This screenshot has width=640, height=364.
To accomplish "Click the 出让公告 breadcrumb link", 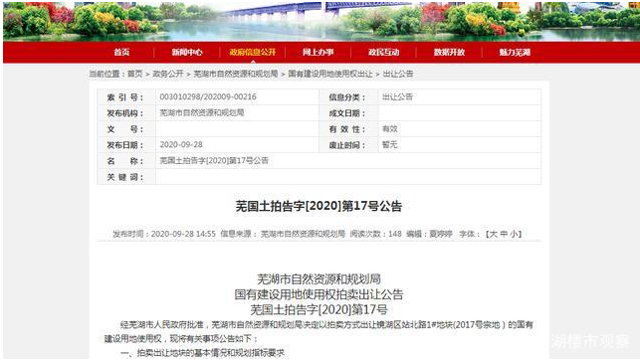I will tap(398, 74).
